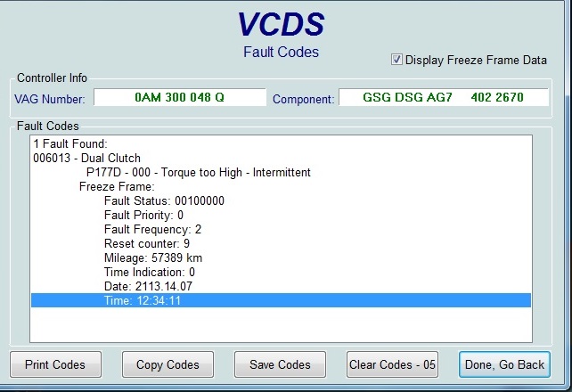Select 'Fault Frequency: 2' row
Image resolution: width=572 pixels, height=392 pixels.
(x=281, y=229)
